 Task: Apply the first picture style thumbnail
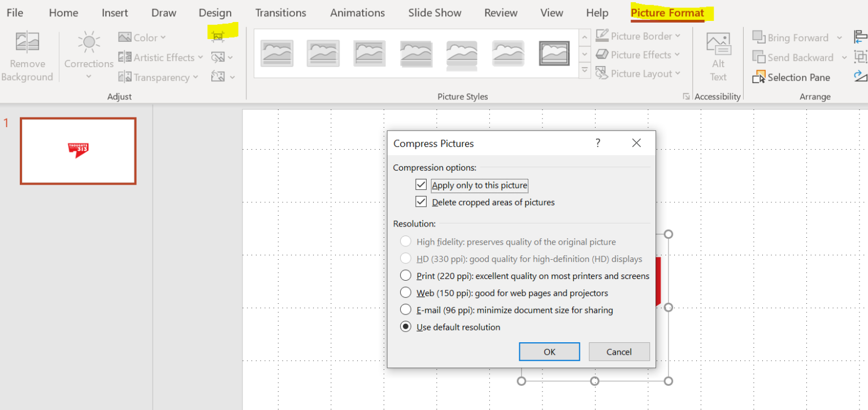tap(277, 54)
